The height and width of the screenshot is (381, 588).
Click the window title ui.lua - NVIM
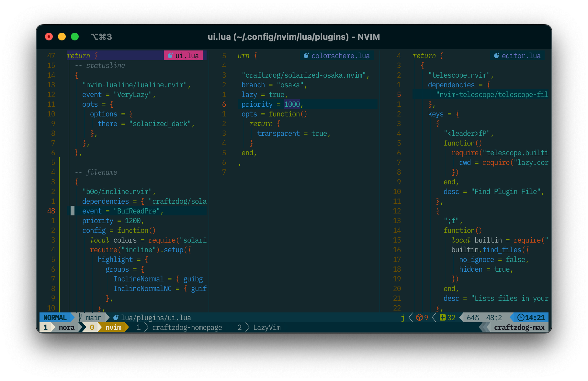[294, 37]
